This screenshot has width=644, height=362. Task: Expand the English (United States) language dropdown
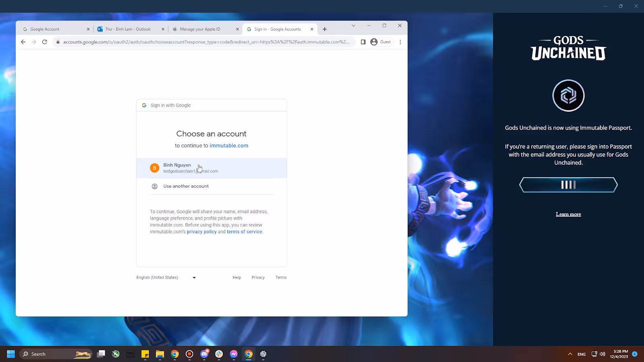tap(166, 278)
